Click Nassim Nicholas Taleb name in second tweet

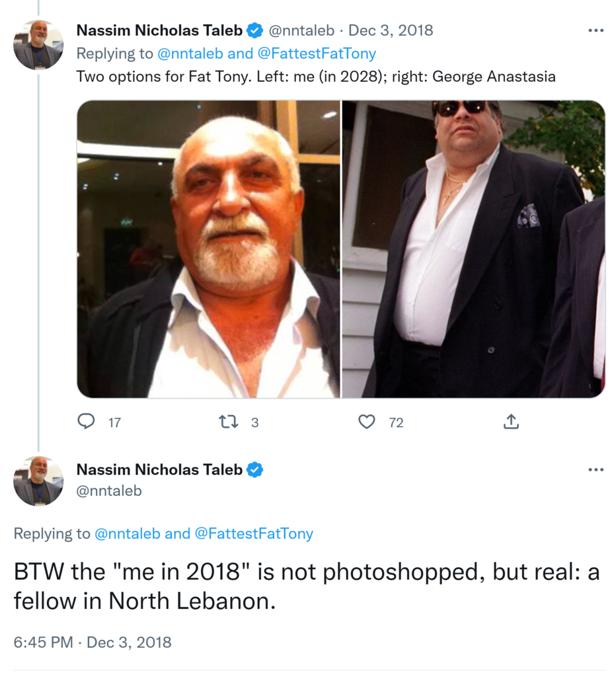click(159, 470)
